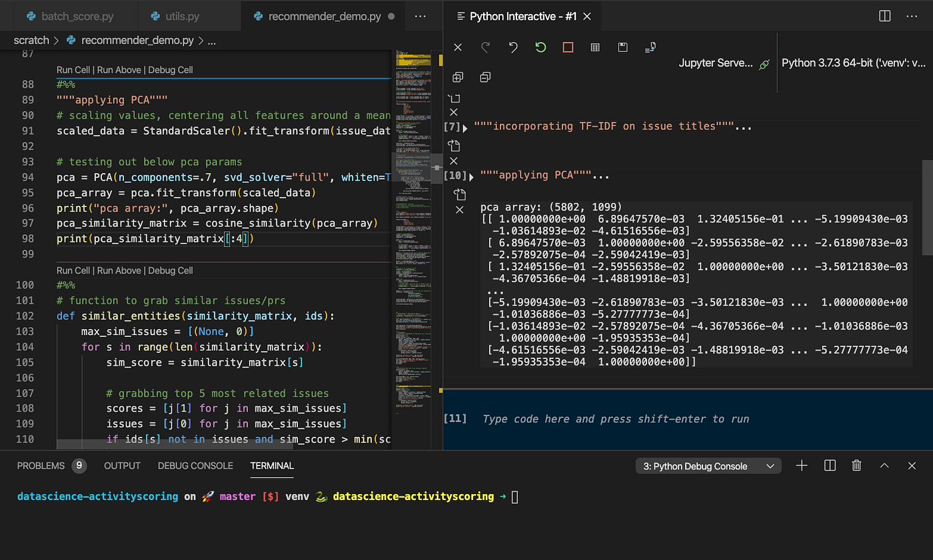933x560 pixels.
Task: Export interactive session to Python script
Action: tap(650, 47)
